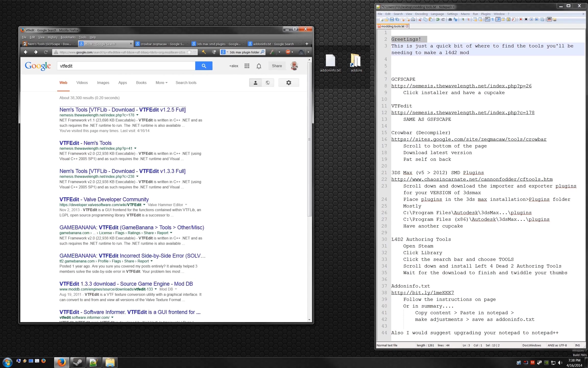Click the blue Google search magnifier button
Viewport: 588px width, 368px height.
pos(204,66)
